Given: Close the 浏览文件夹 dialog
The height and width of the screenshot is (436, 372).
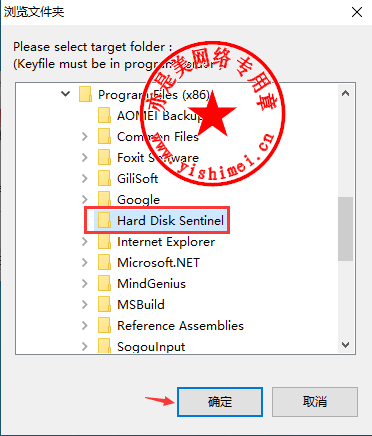Looking at the screenshot, I should click(x=357, y=12).
